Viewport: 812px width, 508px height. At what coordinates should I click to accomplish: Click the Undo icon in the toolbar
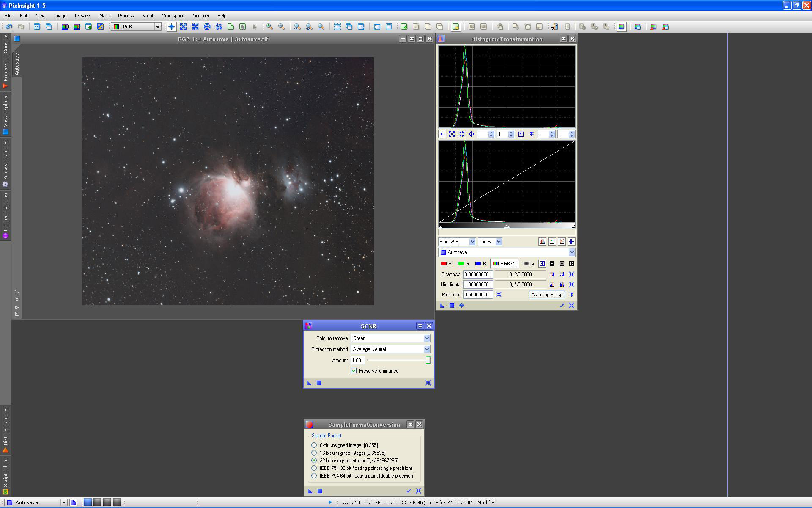9,27
